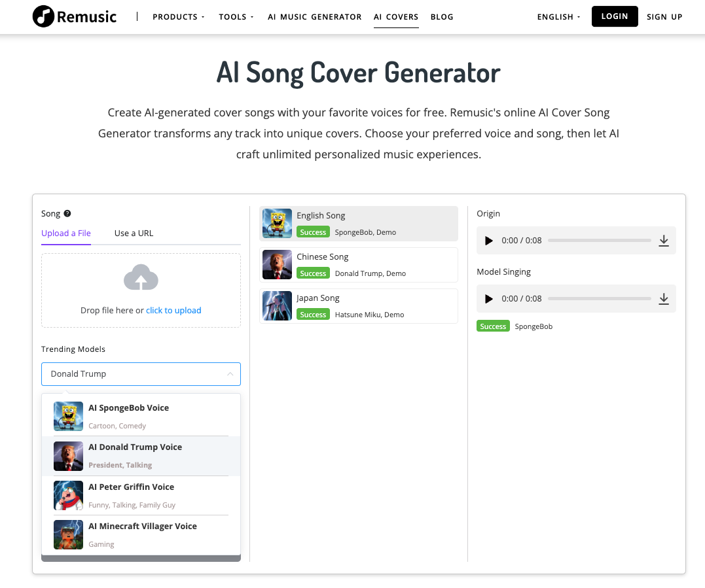Click the upload cloud icon
This screenshot has height=588, width=705.
tap(140, 277)
